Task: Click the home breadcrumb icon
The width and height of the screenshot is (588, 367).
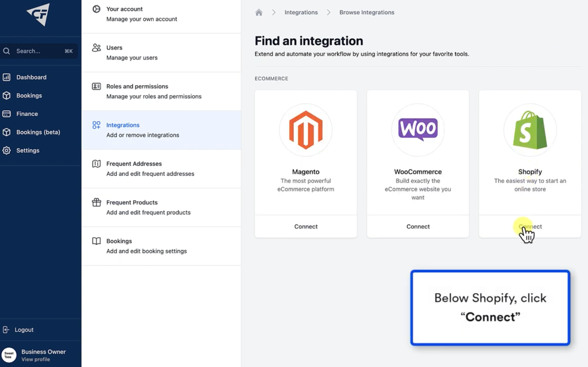Action: 259,12
